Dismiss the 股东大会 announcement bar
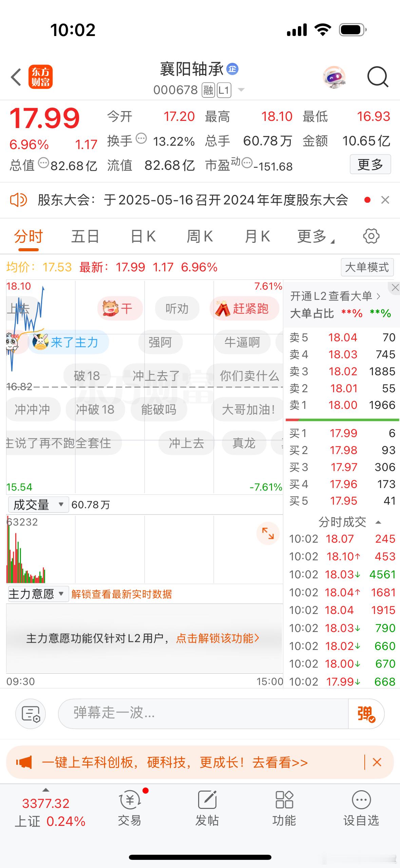Viewport: 400px width, 868px height. (385, 200)
